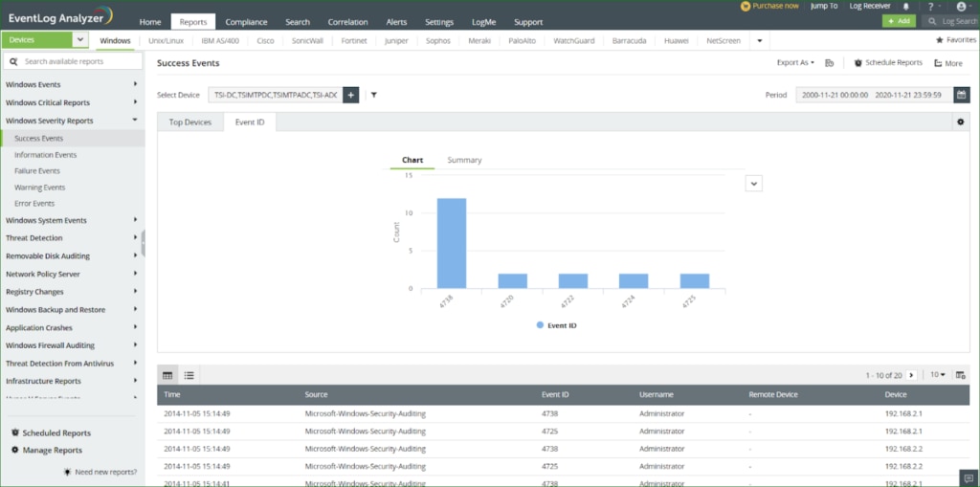The width and height of the screenshot is (980, 487).
Task: Switch to Top Devices tab
Action: pyautogui.click(x=190, y=122)
